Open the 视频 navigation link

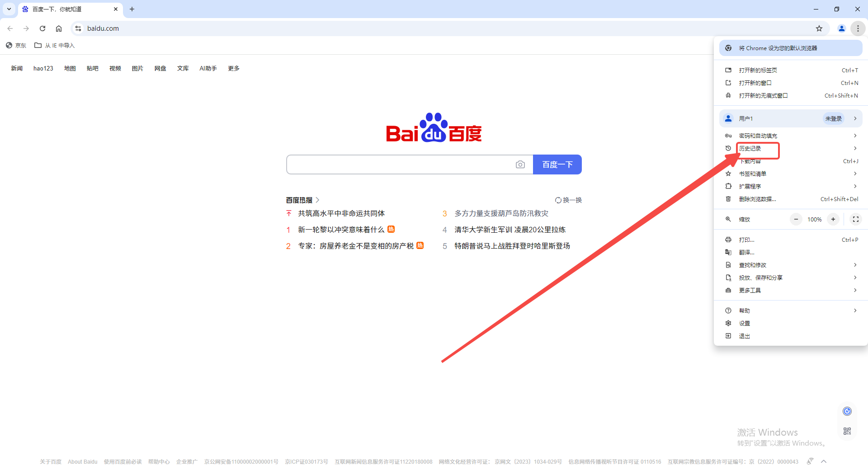[115, 68]
